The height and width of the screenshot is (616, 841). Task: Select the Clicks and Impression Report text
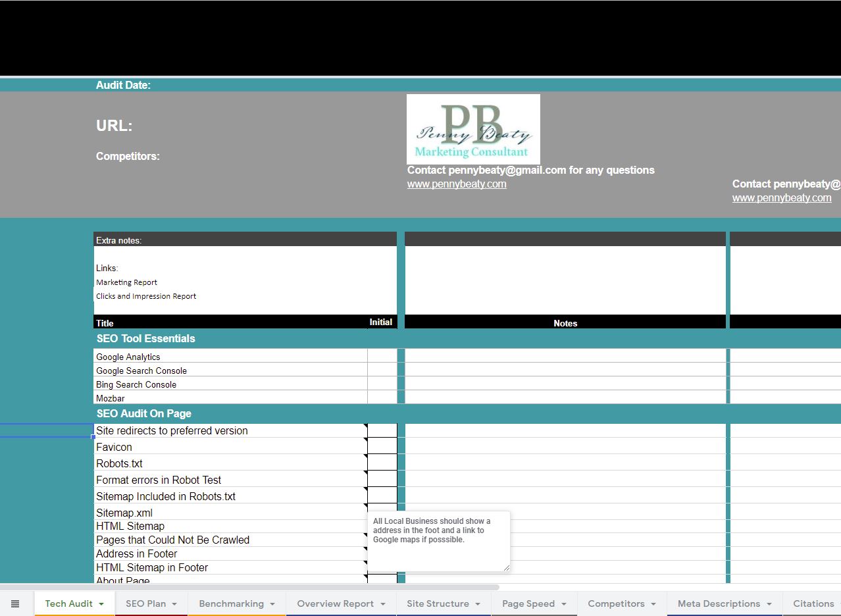coord(146,296)
